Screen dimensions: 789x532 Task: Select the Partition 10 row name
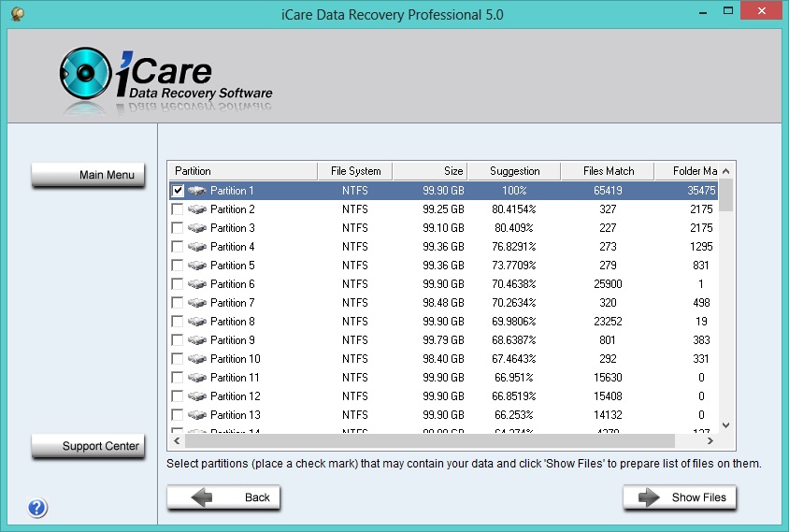tap(235, 359)
